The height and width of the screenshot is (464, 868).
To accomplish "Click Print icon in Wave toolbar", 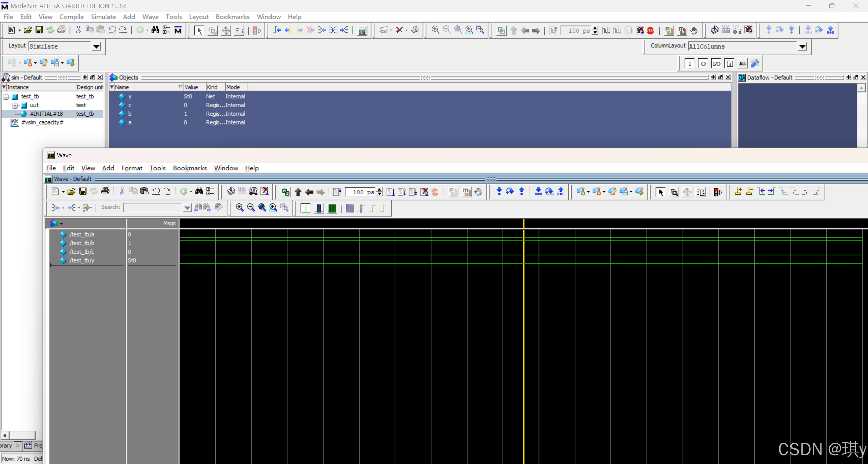I will coord(105,192).
